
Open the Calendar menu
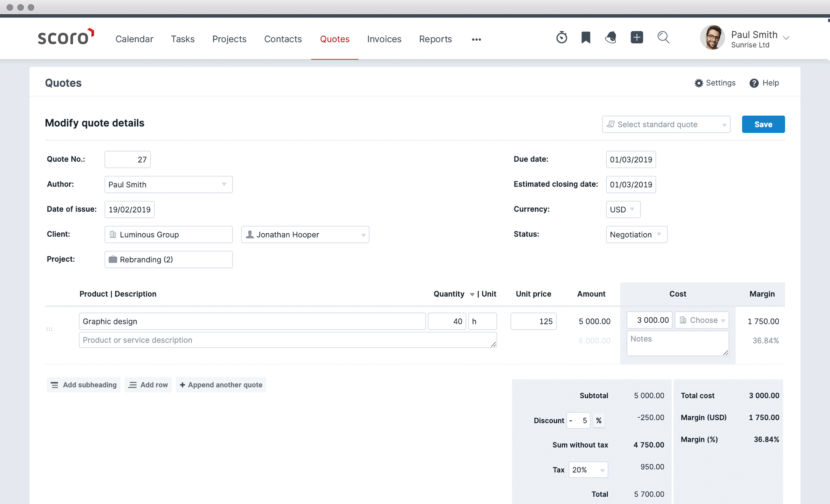coord(134,39)
